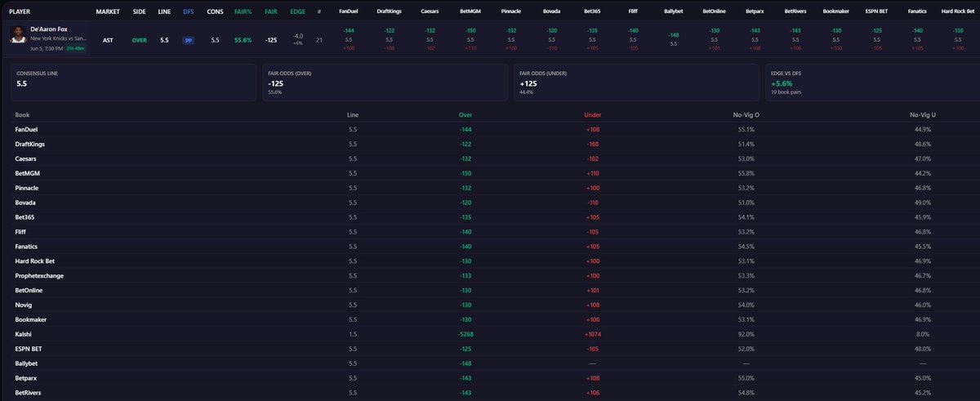Click the AST market label

tap(108, 39)
